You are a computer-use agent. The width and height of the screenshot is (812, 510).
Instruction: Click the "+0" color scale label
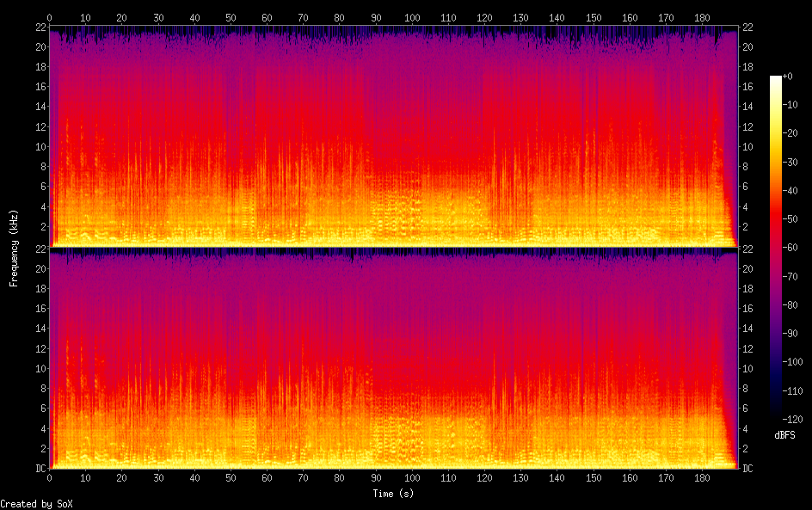(x=787, y=76)
